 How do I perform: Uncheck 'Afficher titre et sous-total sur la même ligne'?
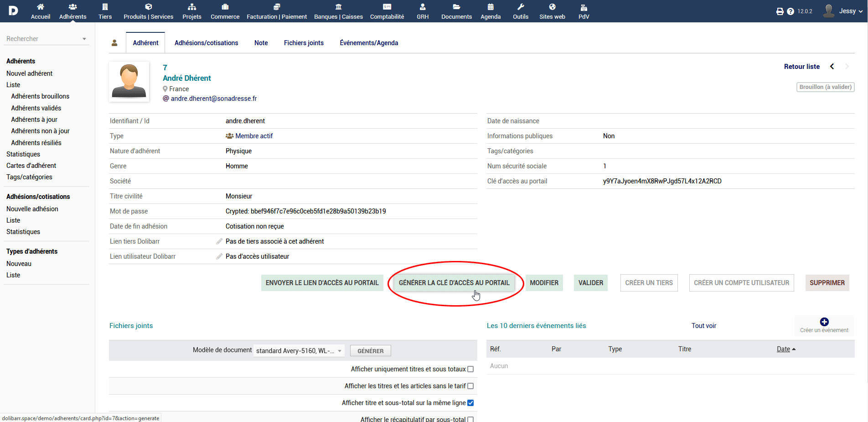470,403
